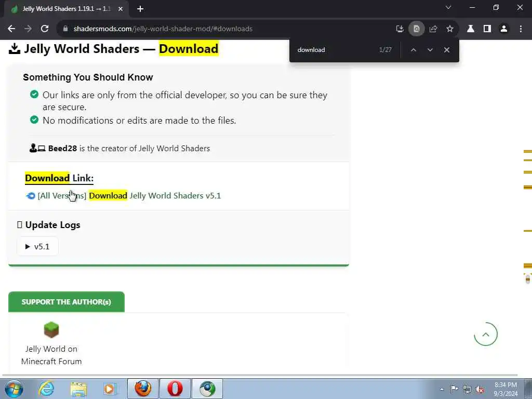Open Action Center flag icon

point(454,389)
